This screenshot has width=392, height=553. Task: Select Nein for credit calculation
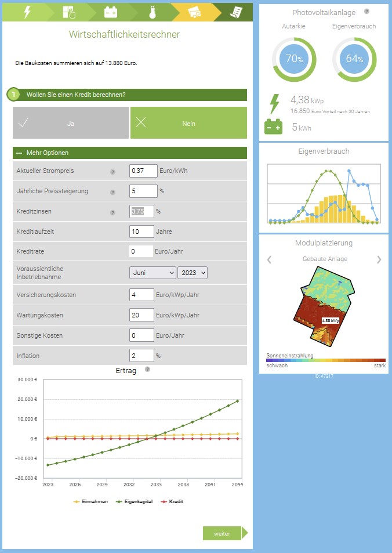[188, 123]
